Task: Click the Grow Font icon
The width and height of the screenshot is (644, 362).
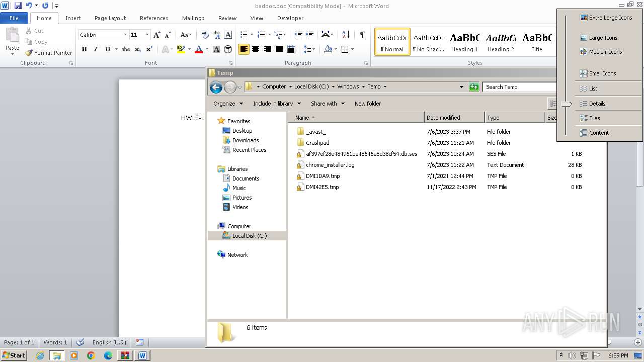Action: pyautogui.click(x=157, y=35)
